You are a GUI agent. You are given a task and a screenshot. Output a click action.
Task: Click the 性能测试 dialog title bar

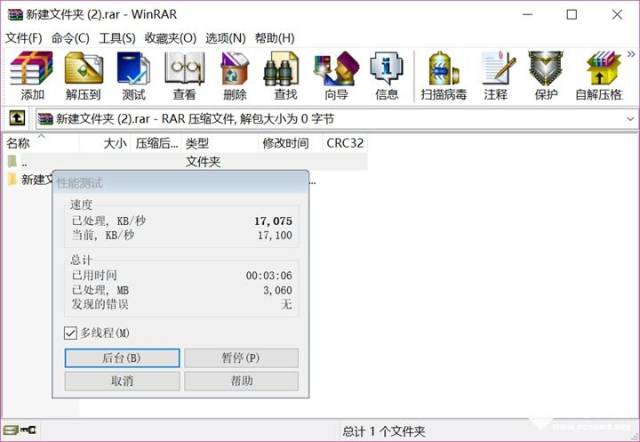point(180,182)
